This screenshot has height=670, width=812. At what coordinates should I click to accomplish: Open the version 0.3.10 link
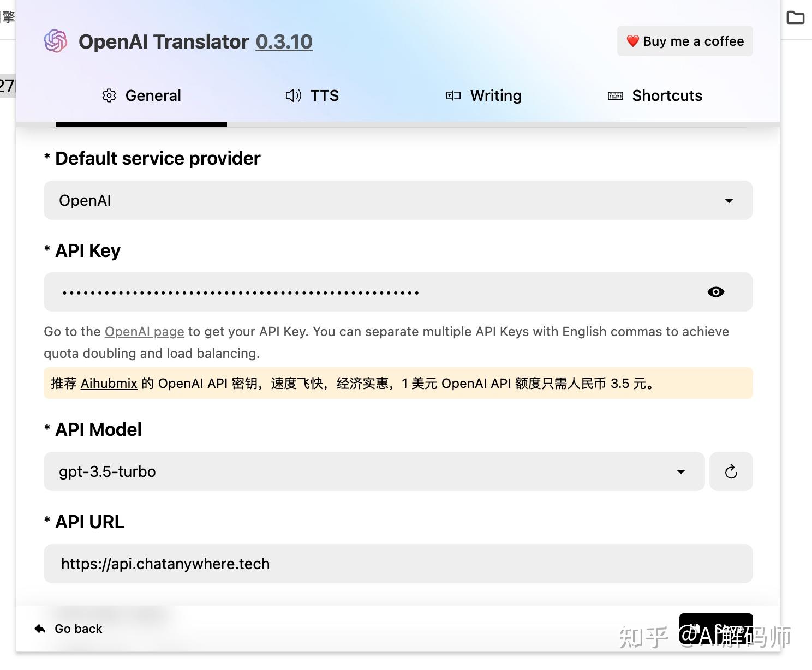[x=284, y=41]
